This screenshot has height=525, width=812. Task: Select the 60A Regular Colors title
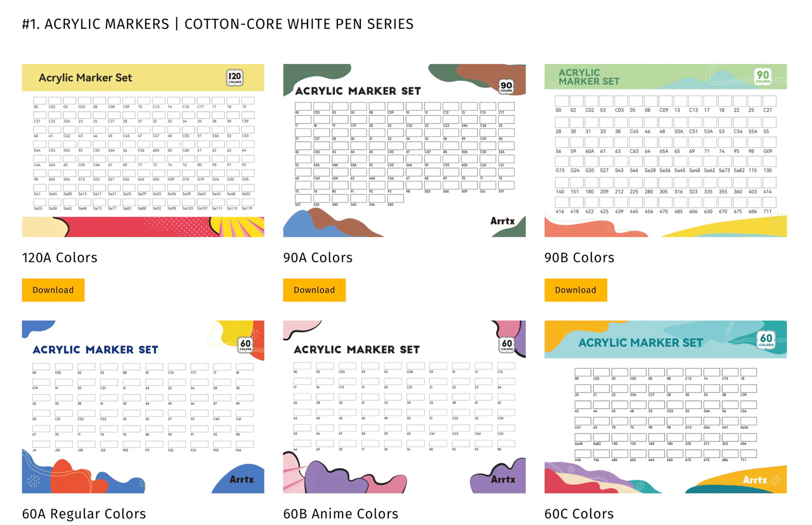tap(84, 514)
